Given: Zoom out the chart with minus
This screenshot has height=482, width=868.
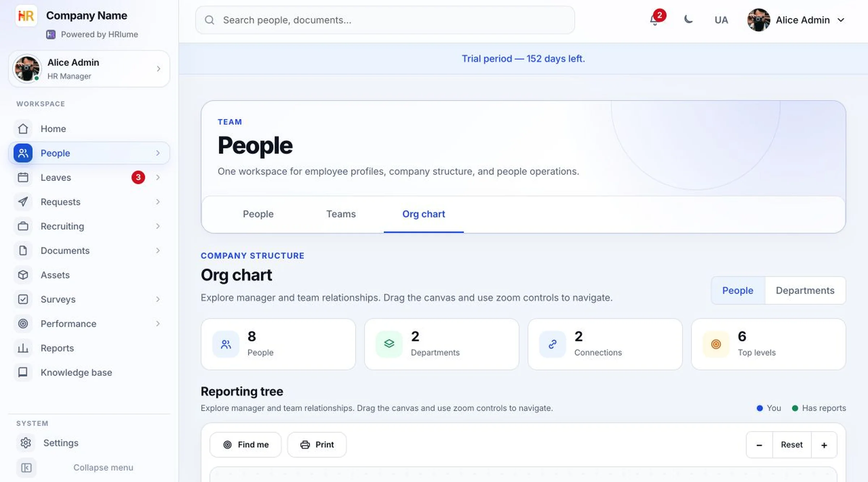Looking at the screenshot, I should point(759,445).
